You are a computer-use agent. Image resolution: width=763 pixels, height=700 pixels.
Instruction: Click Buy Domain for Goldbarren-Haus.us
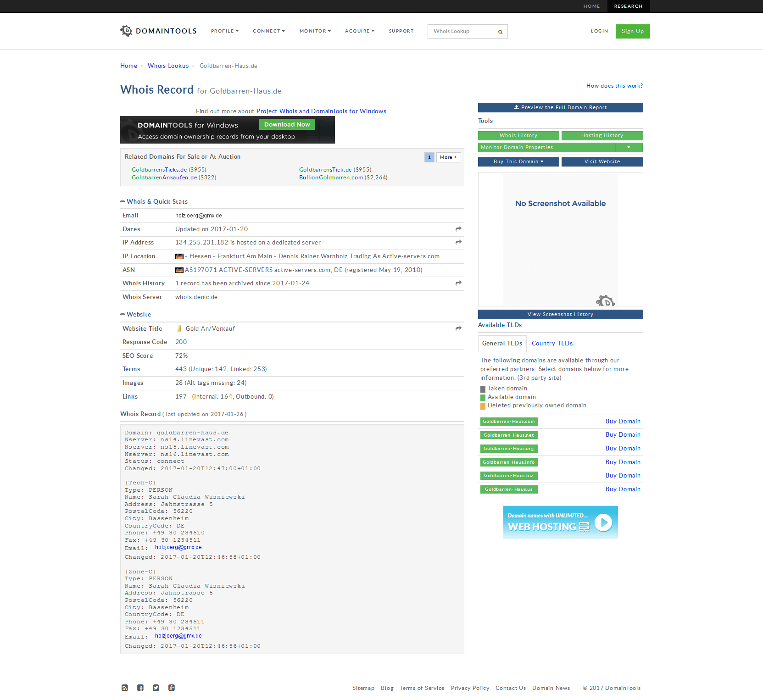click(x=623, y=489)
